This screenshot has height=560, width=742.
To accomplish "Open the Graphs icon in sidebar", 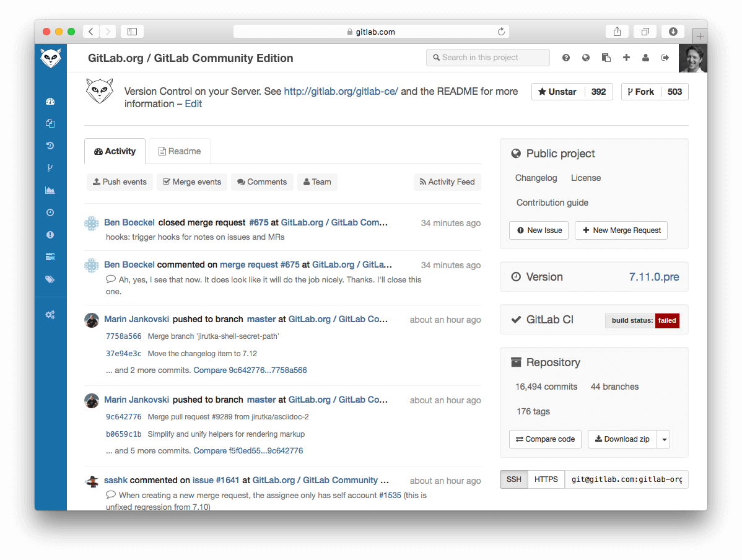I will click(x=51, y=190).
